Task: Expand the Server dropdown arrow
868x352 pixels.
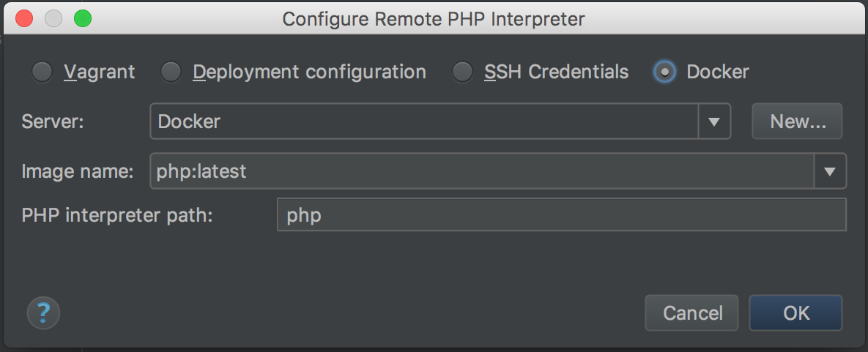Action: tap(714, 121)
